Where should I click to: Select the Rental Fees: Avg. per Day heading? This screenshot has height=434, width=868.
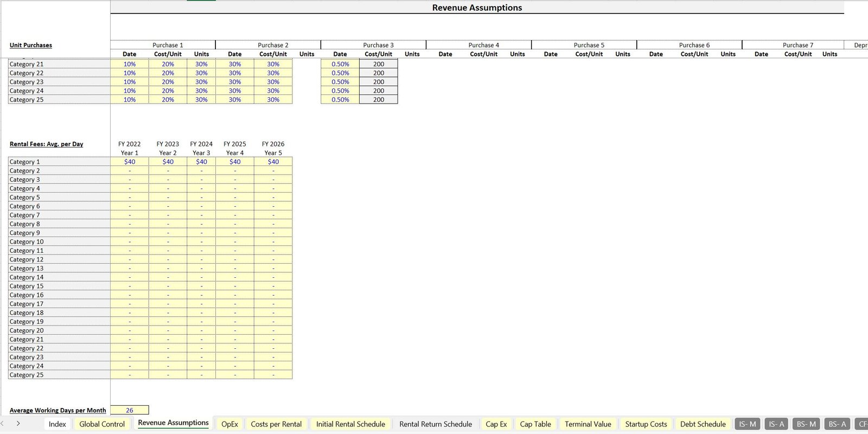tap(46, 144)
